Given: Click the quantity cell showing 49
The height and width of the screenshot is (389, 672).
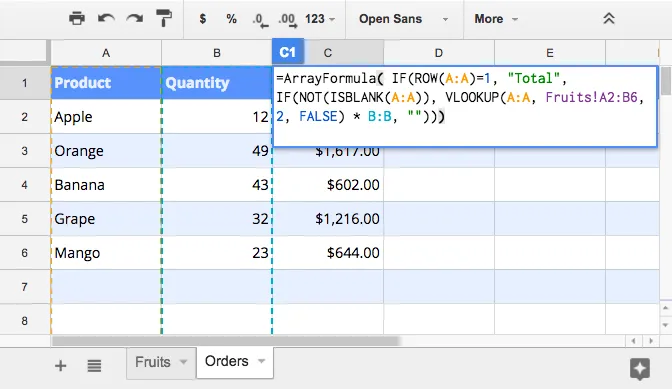Looking at the screenshot, I should [x=217, y=151].
